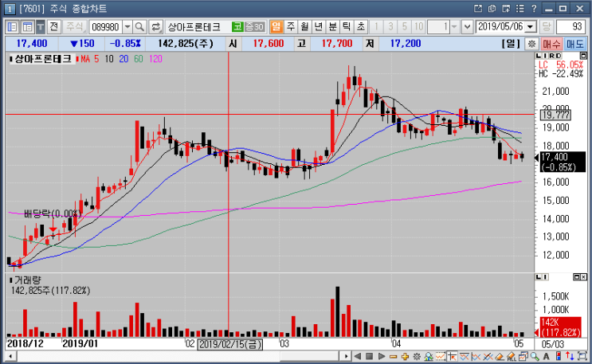Select the crosshair cursor tool in bottom toolbar
Screen dimensions: 592x364
(452, 357)
